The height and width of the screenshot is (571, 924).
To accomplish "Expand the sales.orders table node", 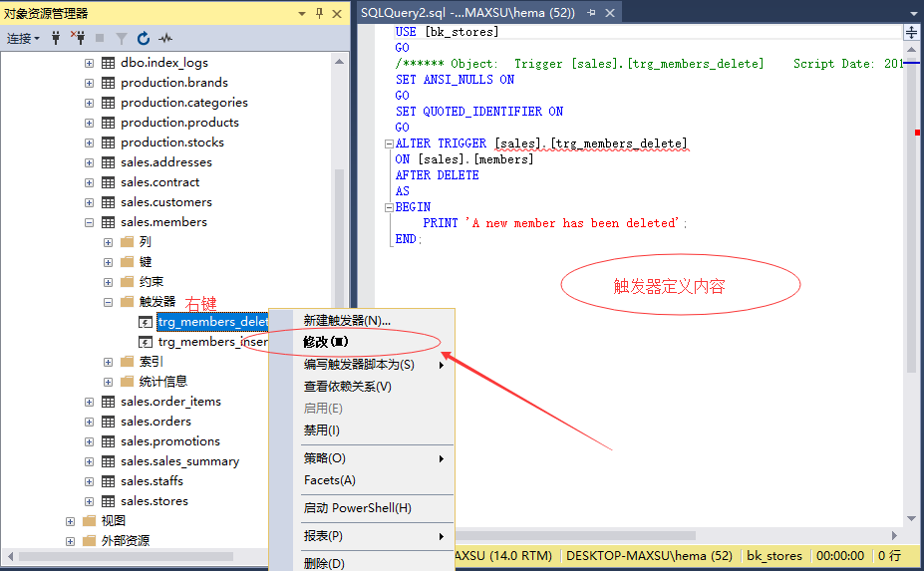I will coord(89,422).
